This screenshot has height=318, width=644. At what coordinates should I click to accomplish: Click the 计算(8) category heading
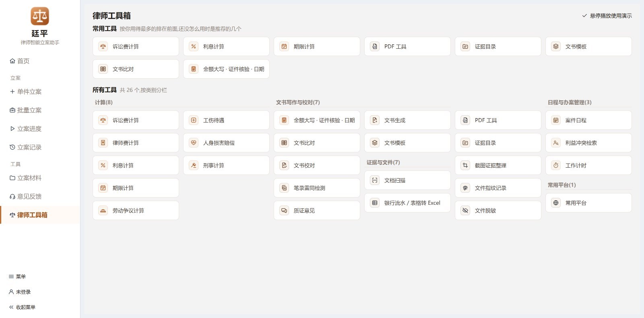(x=104, y=102)
